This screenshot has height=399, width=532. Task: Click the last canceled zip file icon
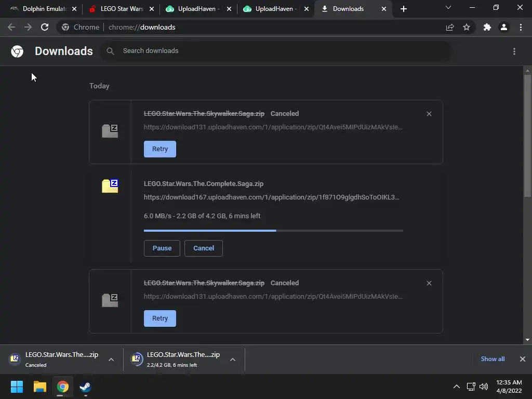coord(110,300)
